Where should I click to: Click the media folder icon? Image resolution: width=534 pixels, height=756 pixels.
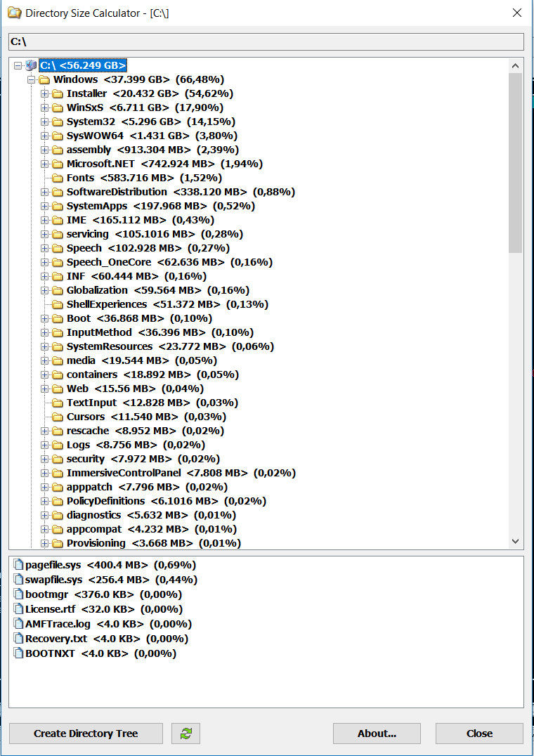[x=58, y=360]
